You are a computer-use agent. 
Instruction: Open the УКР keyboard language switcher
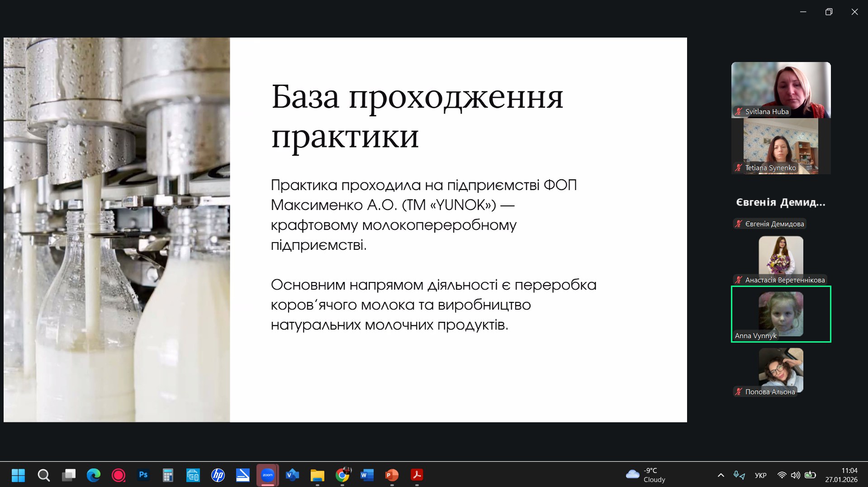(761, 475)
